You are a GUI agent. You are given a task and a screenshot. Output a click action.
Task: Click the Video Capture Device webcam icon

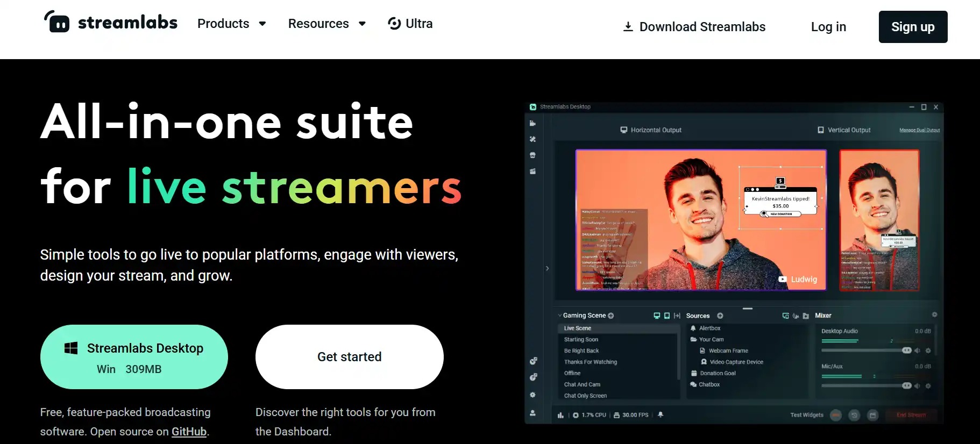(x=704, y=362)
